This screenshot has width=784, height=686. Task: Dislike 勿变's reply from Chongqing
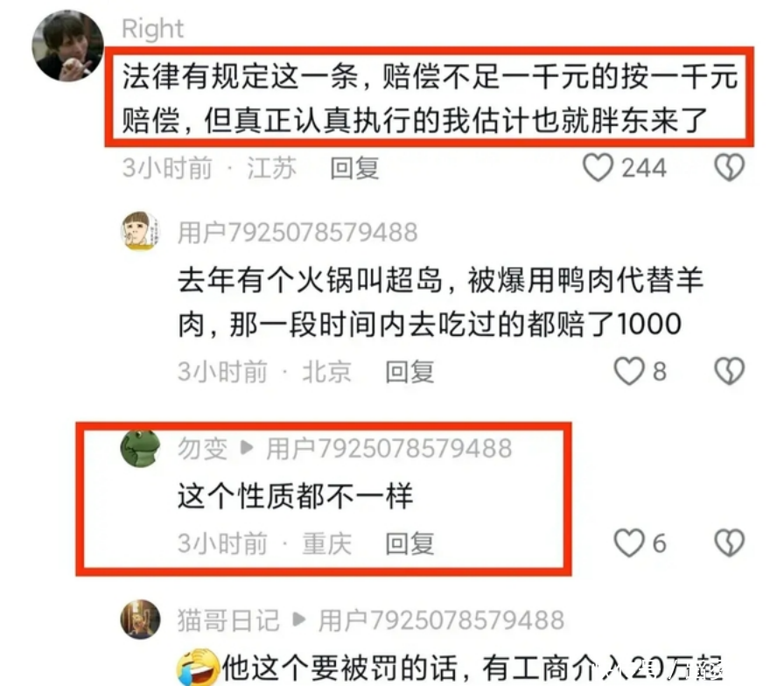tap(730, 543)
